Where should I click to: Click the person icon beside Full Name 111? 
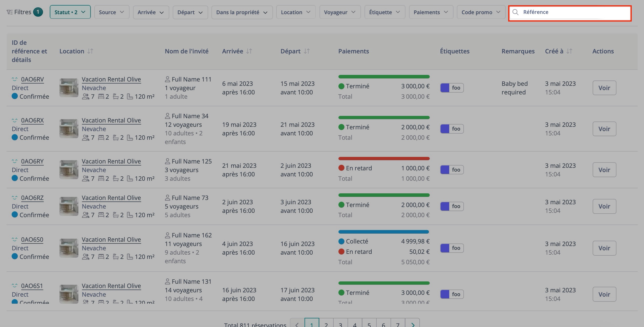(x=167, y=79)
